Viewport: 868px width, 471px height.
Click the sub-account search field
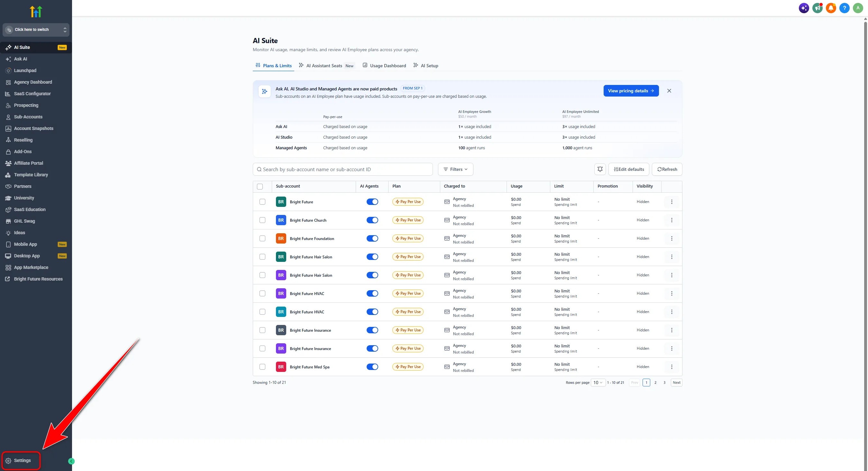pyautogui.click(x=343, y=169)
